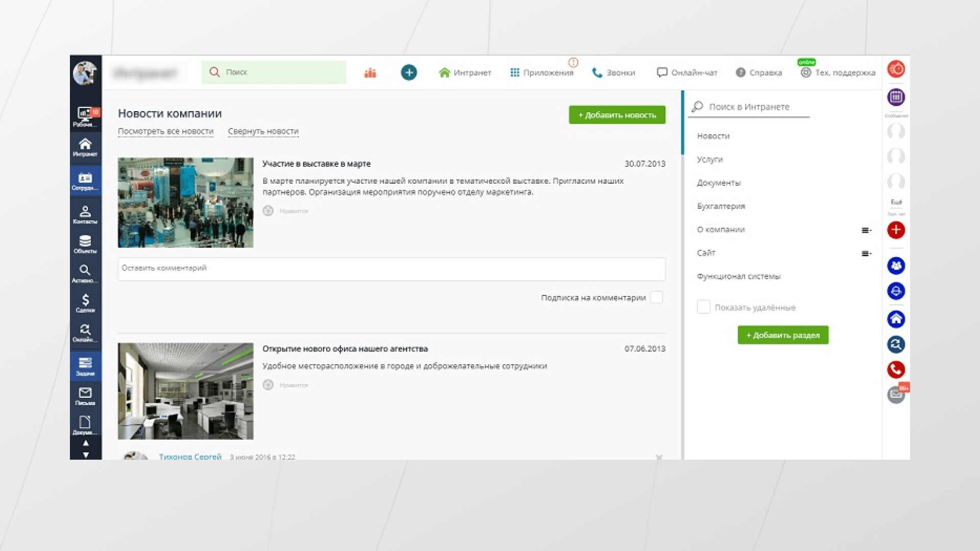Click the orange-red timer icon at top right
The image size is (980, 551).
tap(896, 69)
